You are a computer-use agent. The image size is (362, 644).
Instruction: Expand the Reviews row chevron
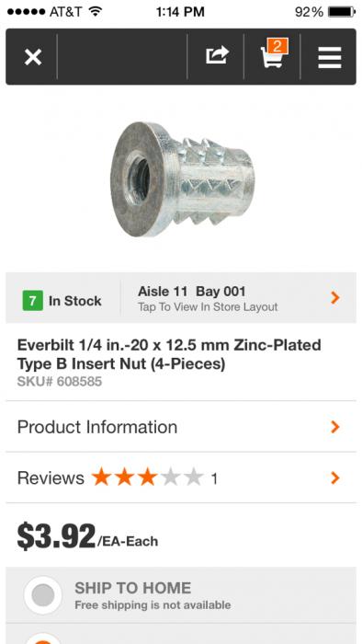pyautogui.click(x=335, y=478)
